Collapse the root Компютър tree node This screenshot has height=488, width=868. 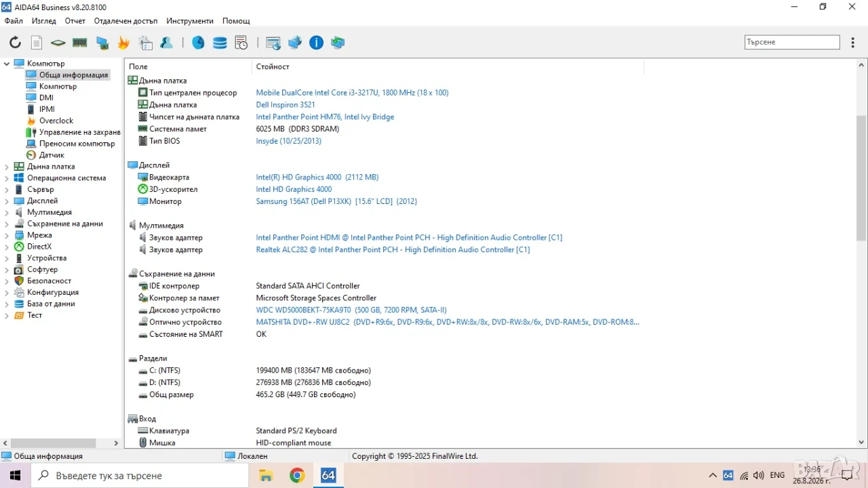click(x=7, y=64)
